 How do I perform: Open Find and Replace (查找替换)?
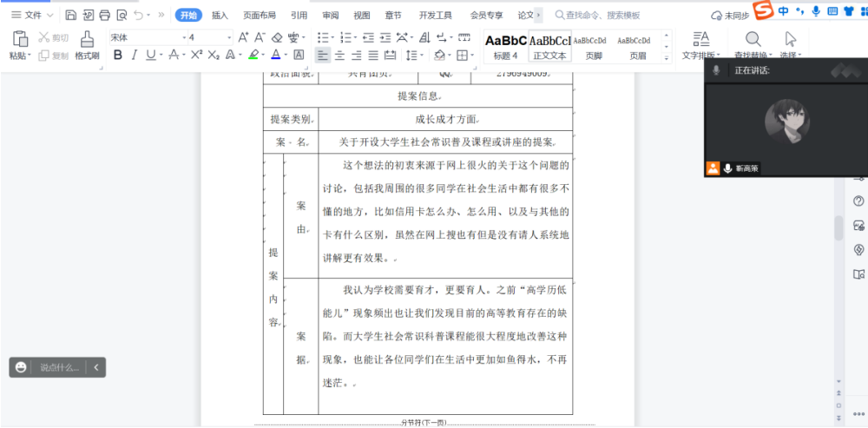[753, 45]
